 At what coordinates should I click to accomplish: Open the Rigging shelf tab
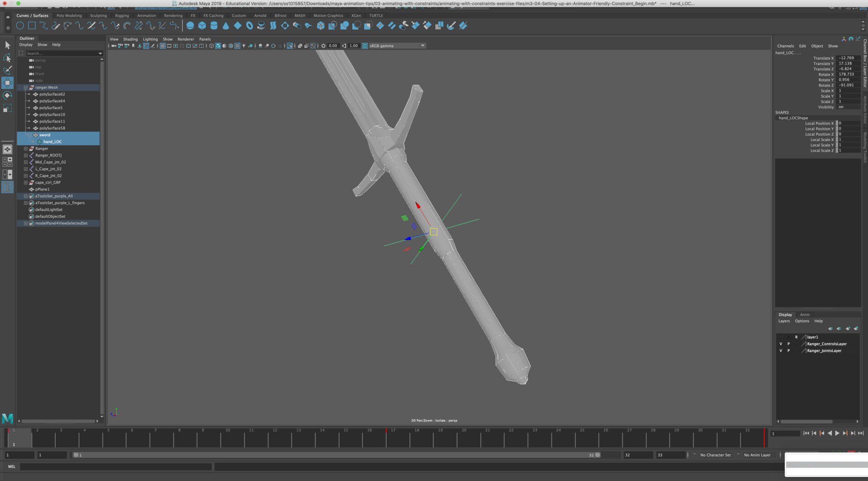(x=122, y=15)
